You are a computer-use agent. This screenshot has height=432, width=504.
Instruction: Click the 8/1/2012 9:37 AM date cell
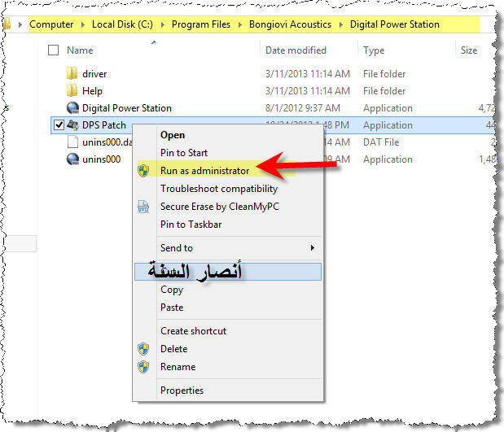303,108
